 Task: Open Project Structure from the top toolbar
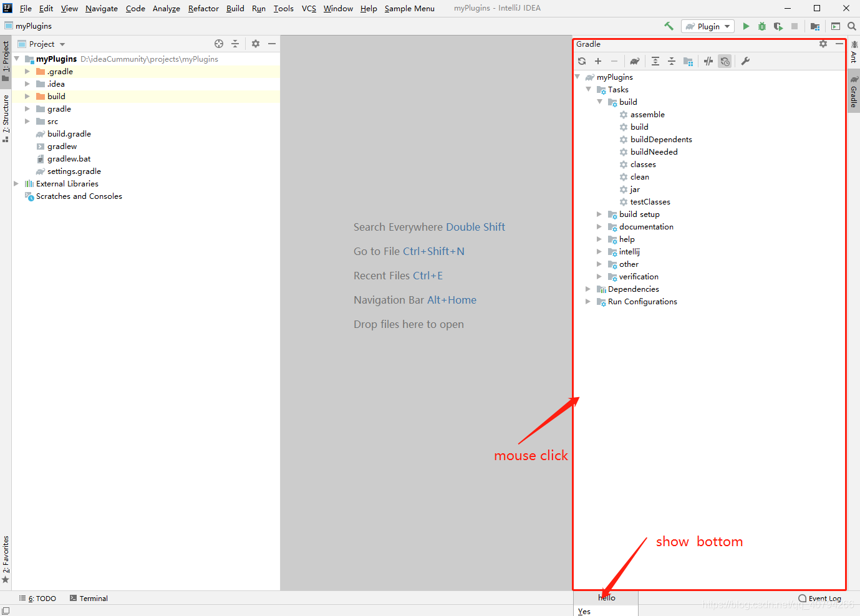[815, 26]
